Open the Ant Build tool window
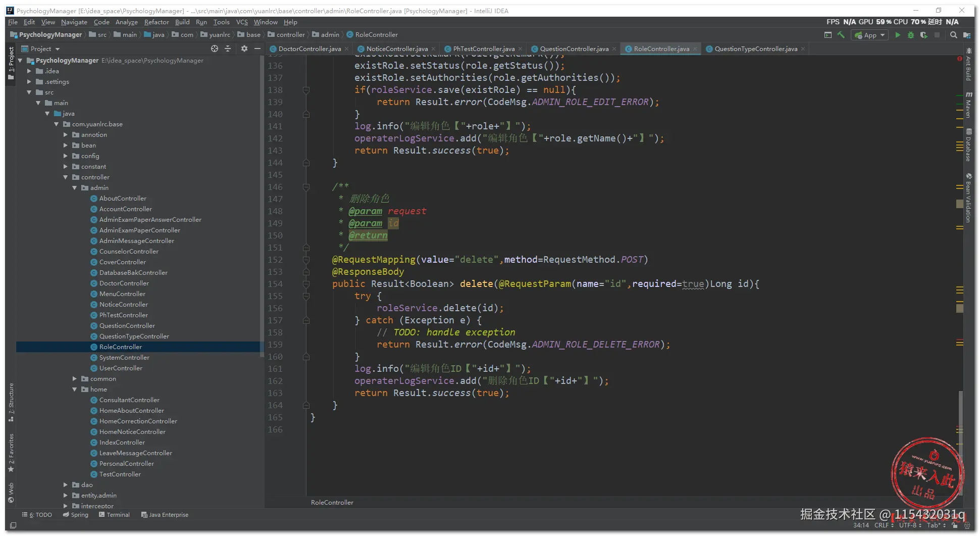Viewport: 980px width, 536px height. (968, 64)
